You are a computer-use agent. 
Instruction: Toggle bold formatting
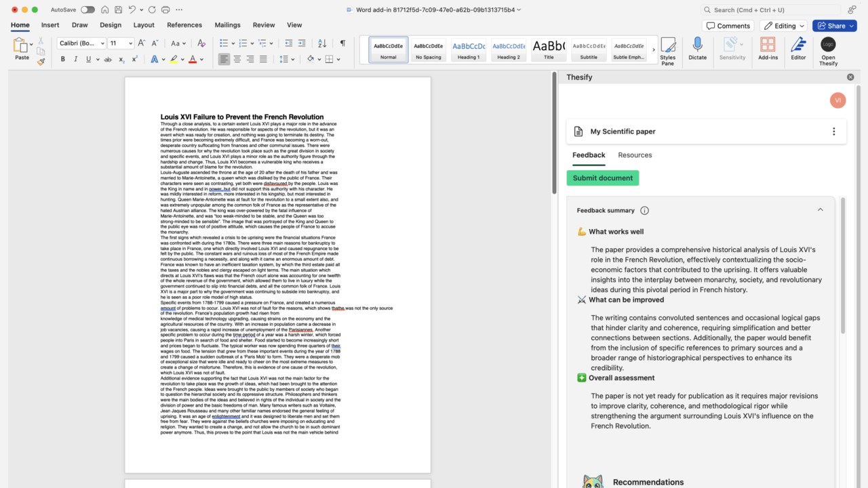pos(62,59)
